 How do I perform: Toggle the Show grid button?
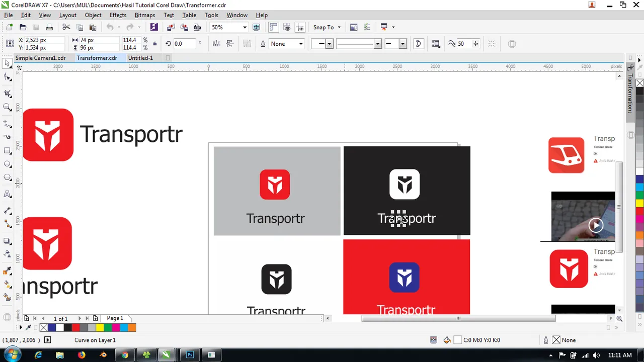[x=287, y=27]
